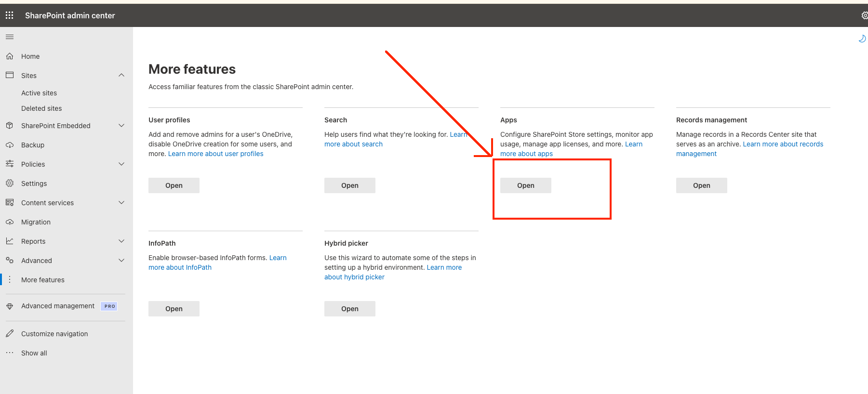This screenshot has width=868, height=394.
Task: Follow Learn more about hybrid picker link
Action: 354,277
